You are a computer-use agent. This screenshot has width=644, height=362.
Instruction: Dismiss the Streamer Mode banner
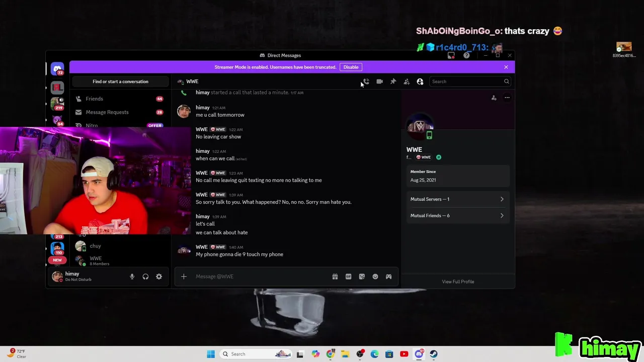506,67
